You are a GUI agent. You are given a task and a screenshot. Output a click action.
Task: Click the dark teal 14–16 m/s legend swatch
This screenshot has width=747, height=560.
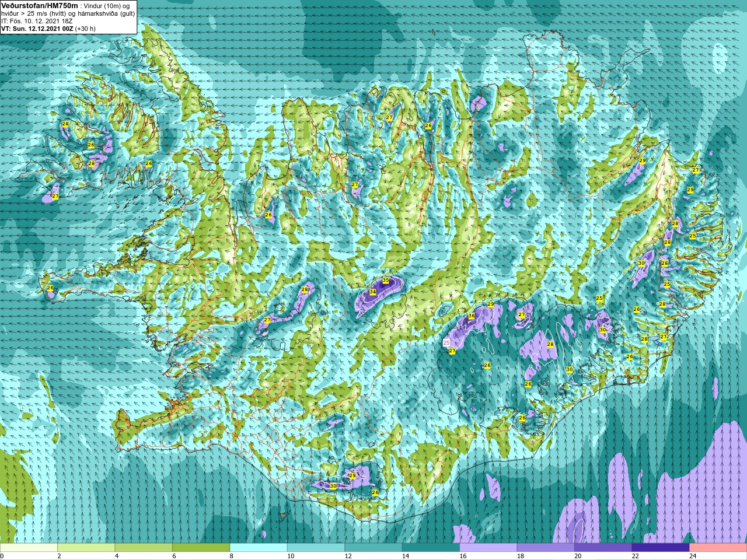click(431, 548)
